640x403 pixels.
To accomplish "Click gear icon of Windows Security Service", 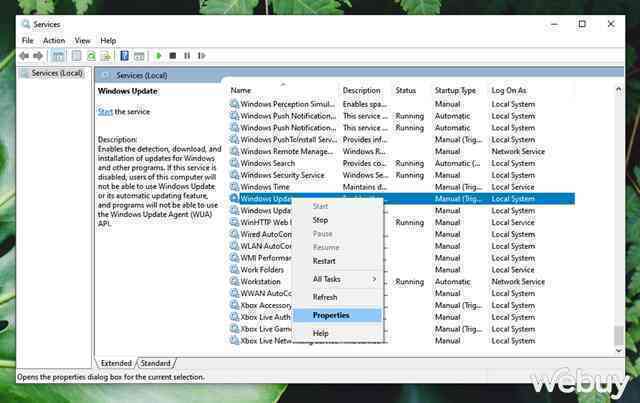I will click(234, 175).
